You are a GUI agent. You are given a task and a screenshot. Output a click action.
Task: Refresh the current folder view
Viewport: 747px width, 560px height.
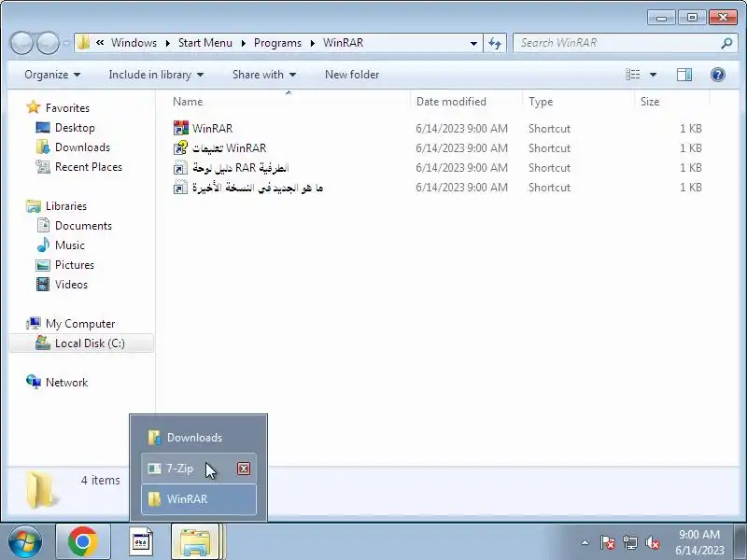(x=495, y=43)
